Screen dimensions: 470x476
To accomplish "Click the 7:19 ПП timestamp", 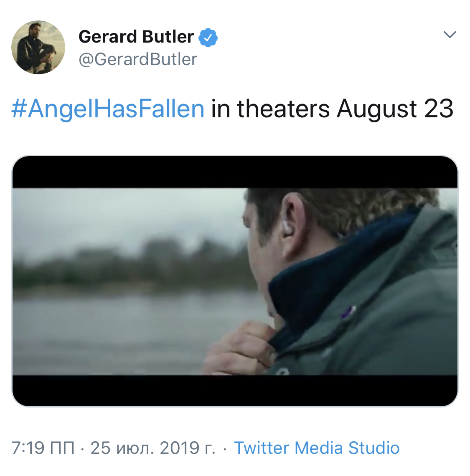I will [x=43, y=448].
